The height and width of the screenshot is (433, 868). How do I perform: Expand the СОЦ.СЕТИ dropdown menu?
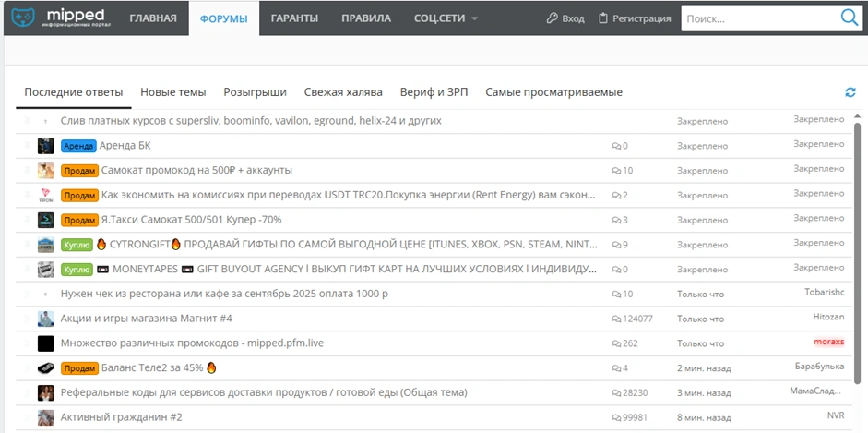point(446,18)
